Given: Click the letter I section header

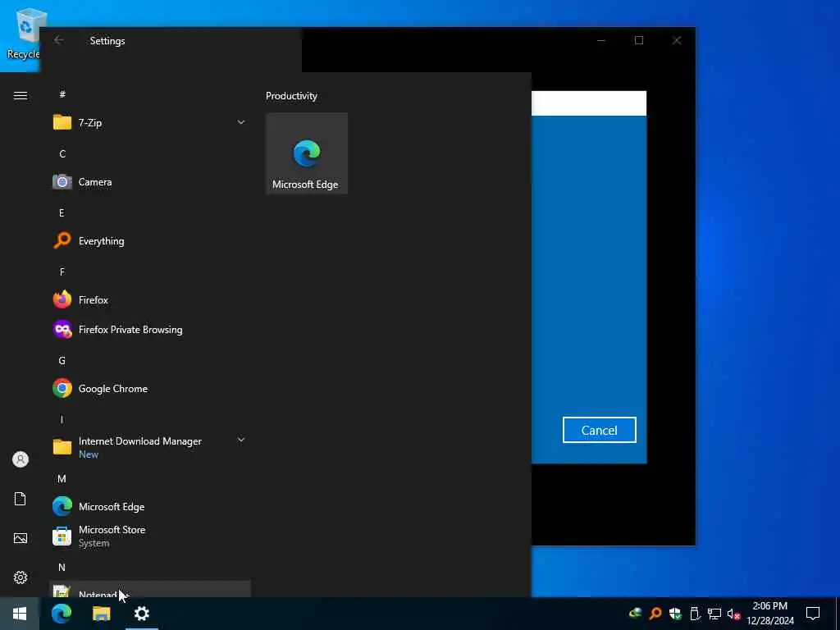Looking at the screenshot, I should tap(62, 419).
